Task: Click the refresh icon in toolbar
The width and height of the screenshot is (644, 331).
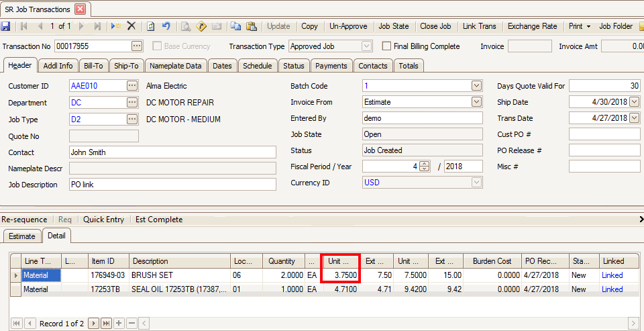Action: (151, 26)
